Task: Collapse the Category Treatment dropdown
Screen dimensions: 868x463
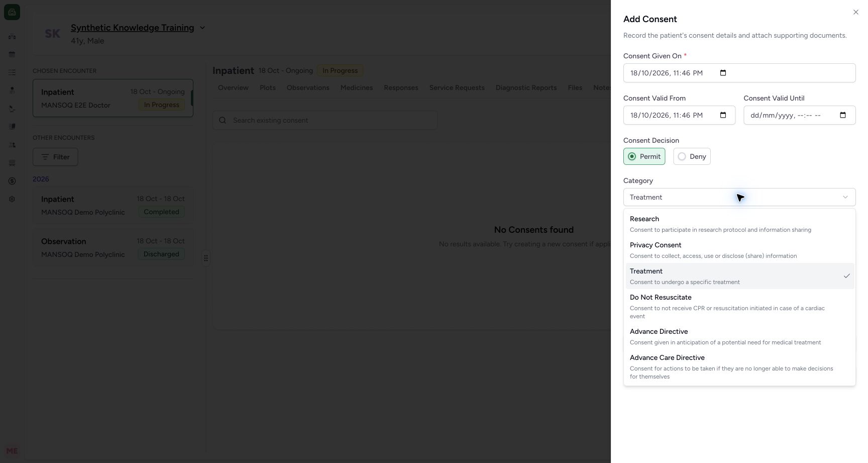Action: [x=739, y=197]
